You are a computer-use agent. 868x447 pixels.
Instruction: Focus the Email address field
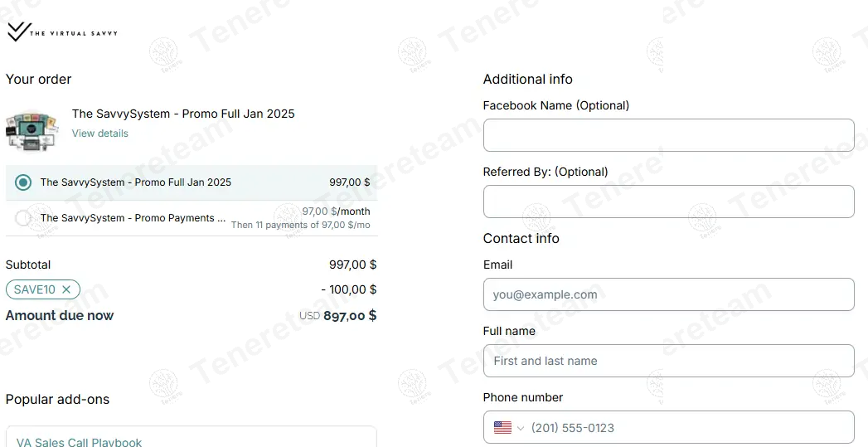(668, 294)
